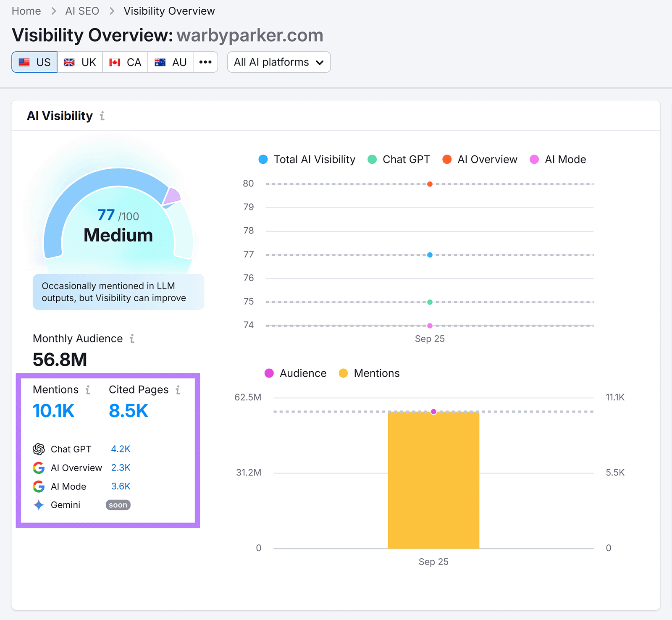The width and height of the screenshot is (672, 620).
Task: Click the Google icon beside AI Mode
Action: pyautogui.click(x=39, y=486)
